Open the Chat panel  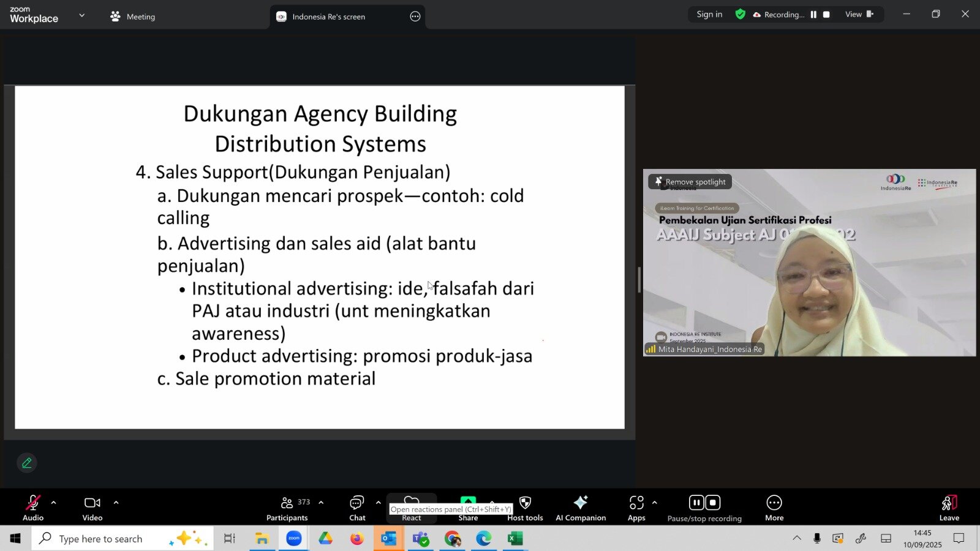click(357, 508)
